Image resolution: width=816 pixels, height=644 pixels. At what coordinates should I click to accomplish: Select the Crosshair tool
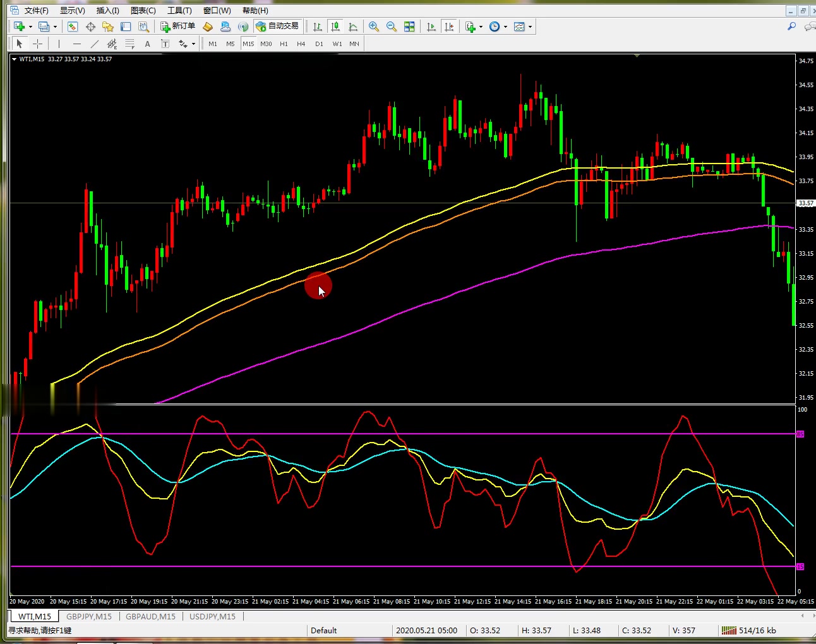pyautogui.click(x=37, y=44)
